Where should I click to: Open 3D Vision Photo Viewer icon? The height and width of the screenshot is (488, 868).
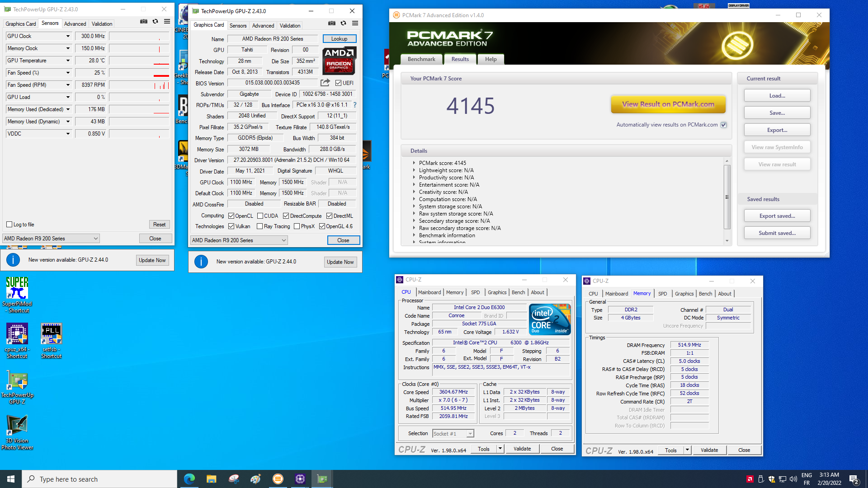[x=17, y=432]
